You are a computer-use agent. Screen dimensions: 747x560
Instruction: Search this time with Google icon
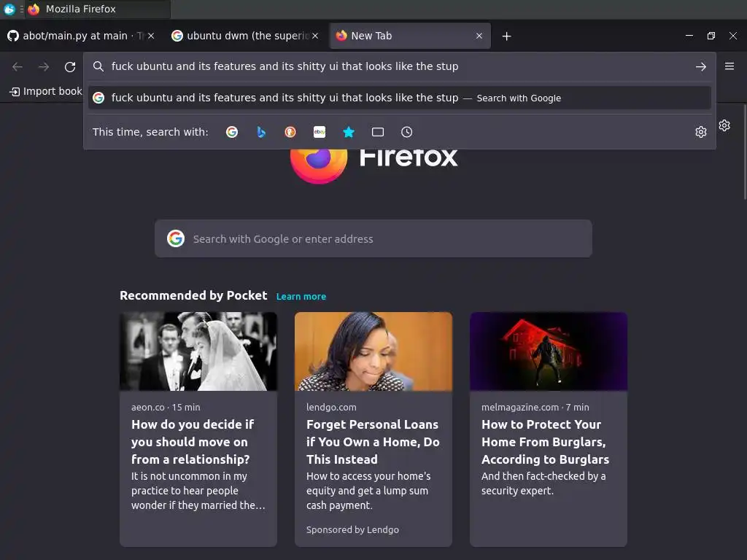[232, 132]
